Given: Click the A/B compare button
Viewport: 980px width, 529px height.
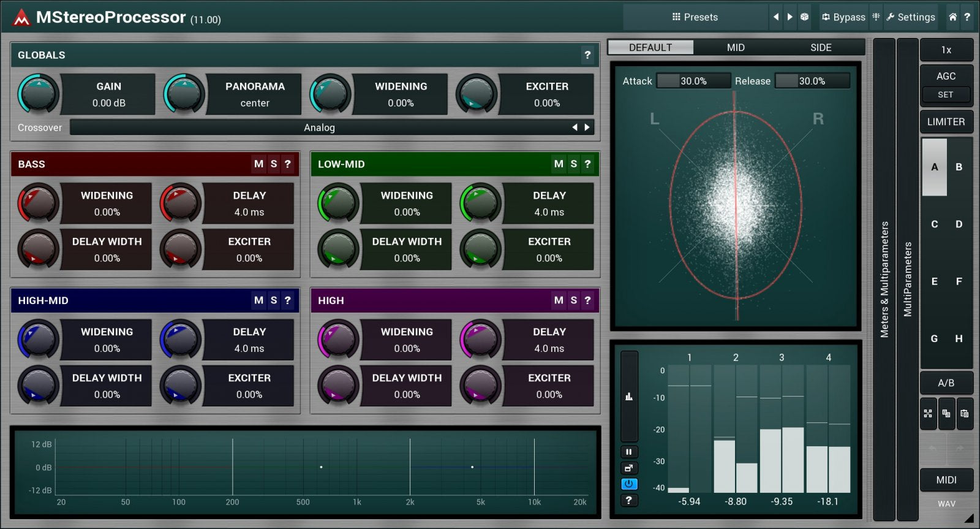Looking at the screenshot, I should [x=946, y=383].
